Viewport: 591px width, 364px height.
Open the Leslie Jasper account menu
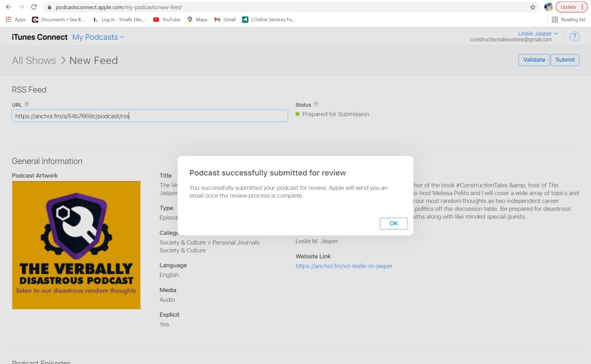pyautogui.click(x=537, y=33)
